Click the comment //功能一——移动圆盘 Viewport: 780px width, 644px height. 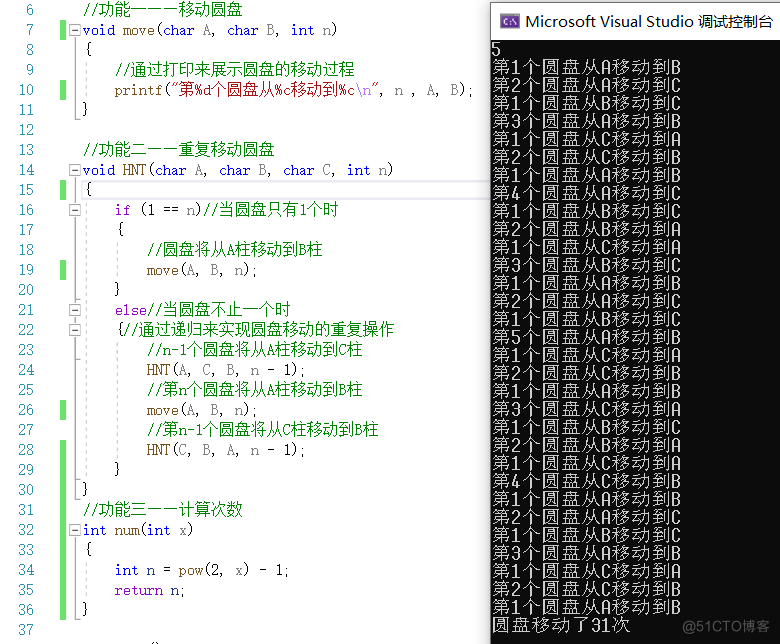coord(163,9)
